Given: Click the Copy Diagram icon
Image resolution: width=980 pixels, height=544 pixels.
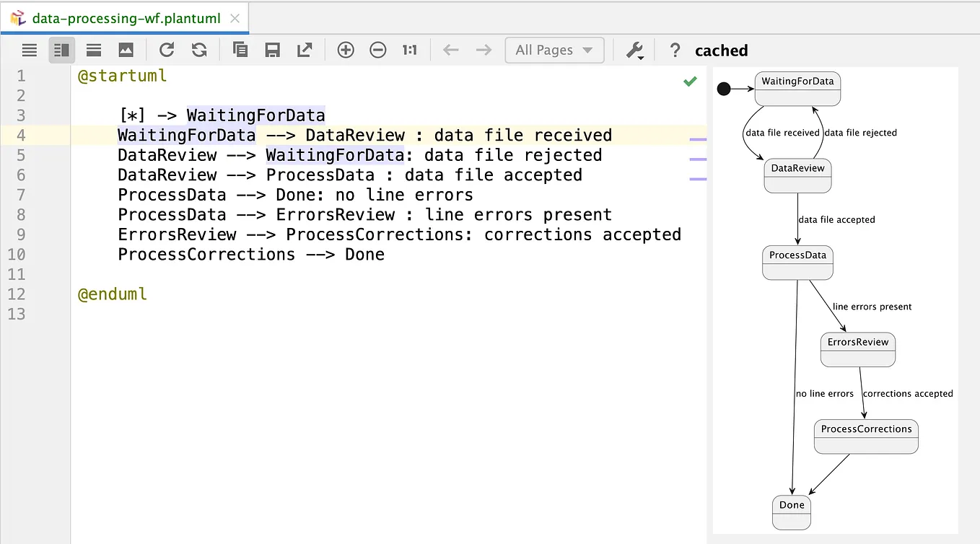Looking at the screenshot, I should (x=240, y=50).
